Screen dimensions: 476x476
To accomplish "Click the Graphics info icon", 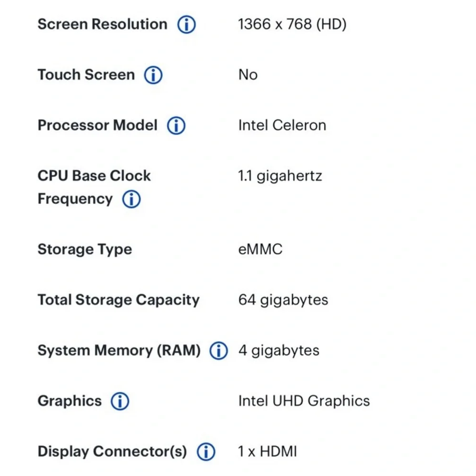I will click(x=120, y=401).
